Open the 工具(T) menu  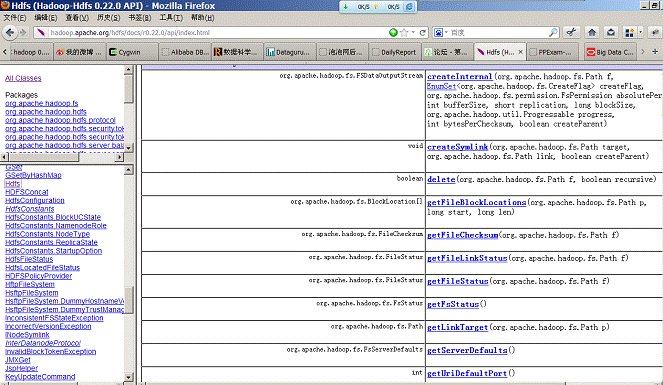[171, 18]
